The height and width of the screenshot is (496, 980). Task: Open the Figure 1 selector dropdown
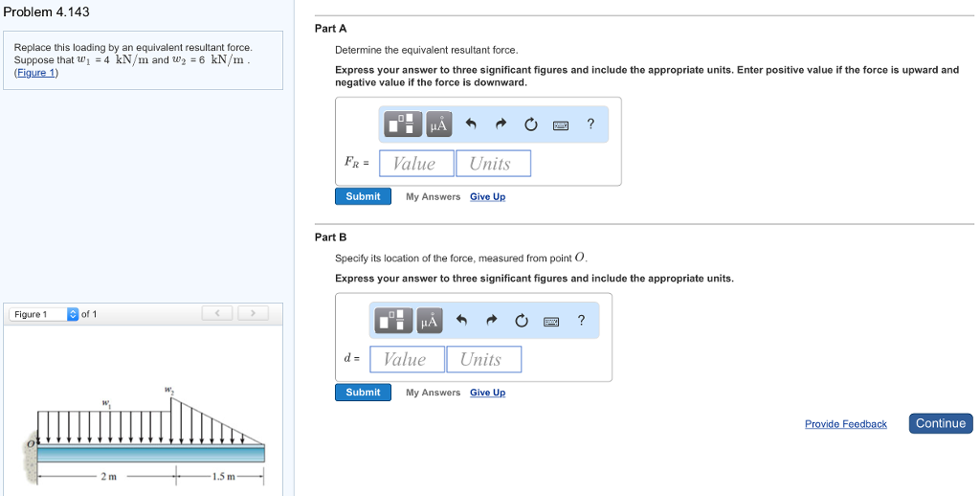pos(73,314)
